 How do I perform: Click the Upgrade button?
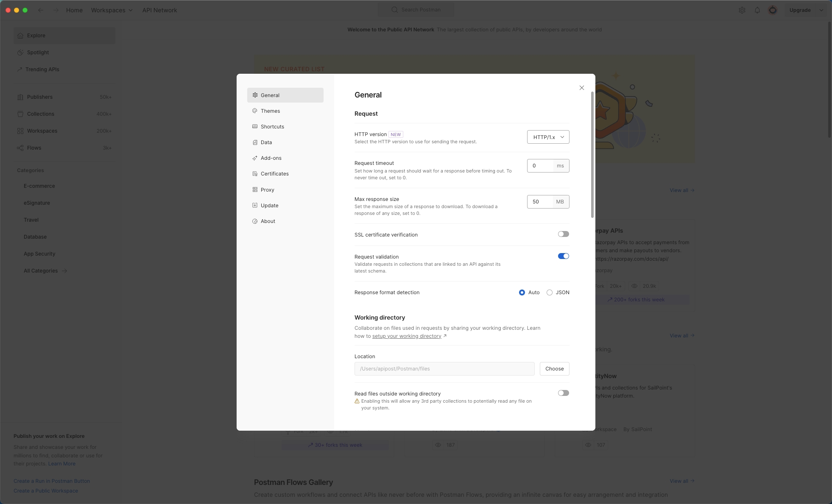click(x=800, y=10)
